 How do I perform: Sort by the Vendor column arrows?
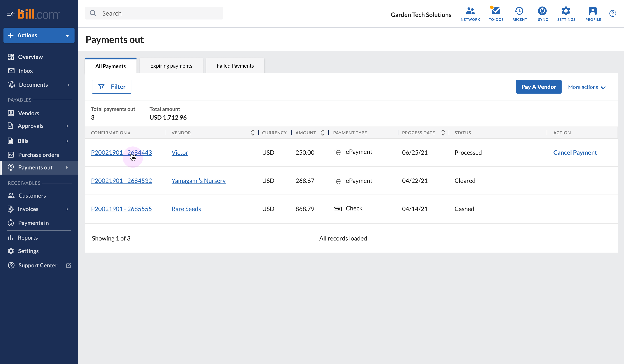coord(253,132)
